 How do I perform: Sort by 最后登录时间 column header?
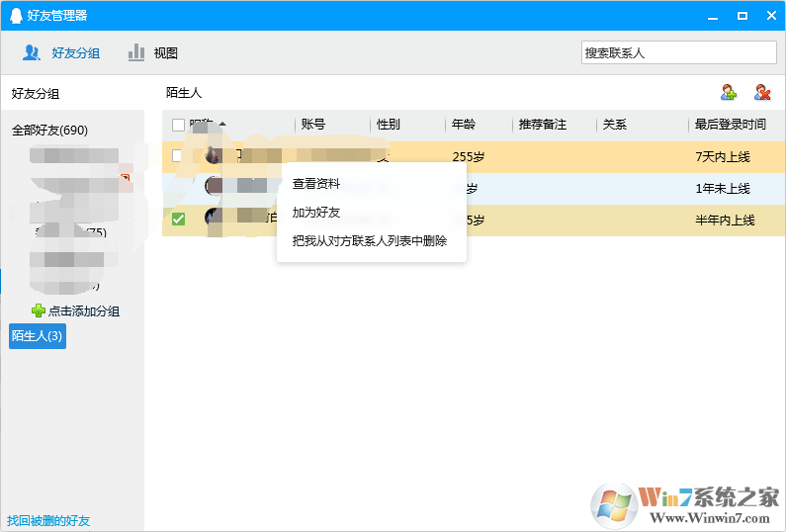click(x=730, y=125)
